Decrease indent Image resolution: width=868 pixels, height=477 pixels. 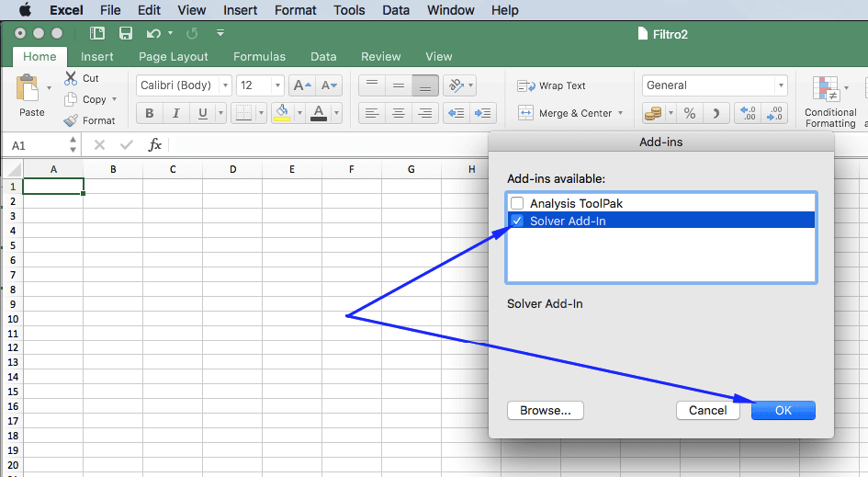click(x=457, y=114)
